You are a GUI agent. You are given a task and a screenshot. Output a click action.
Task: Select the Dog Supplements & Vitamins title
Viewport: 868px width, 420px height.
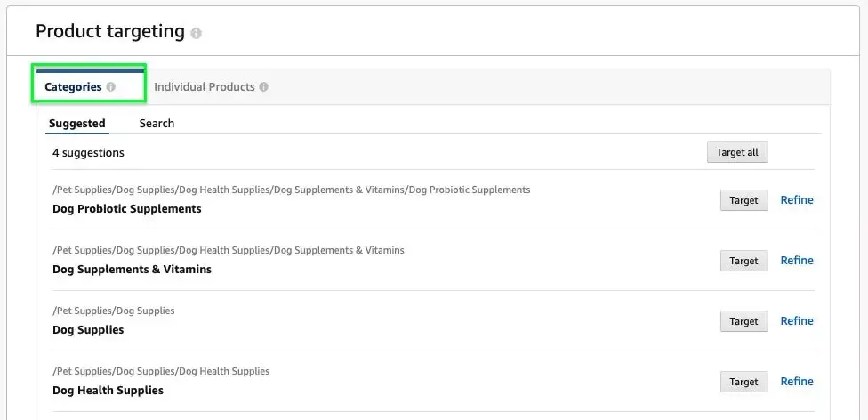pyautogui.click(x=132, y=270)
